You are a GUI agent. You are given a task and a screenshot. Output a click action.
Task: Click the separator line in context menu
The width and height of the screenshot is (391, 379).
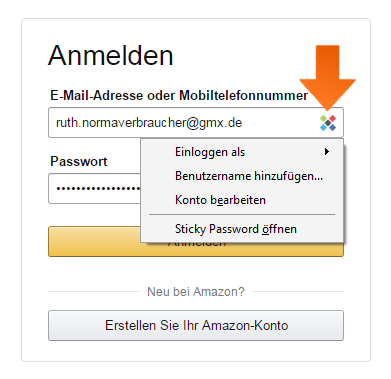(x=242, y=215)
